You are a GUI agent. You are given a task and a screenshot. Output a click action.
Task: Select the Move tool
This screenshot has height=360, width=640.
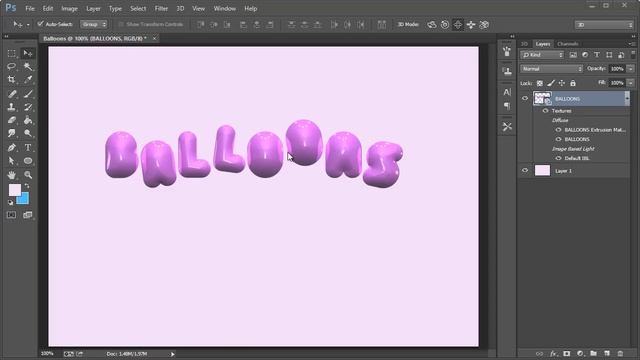(28, 53)
